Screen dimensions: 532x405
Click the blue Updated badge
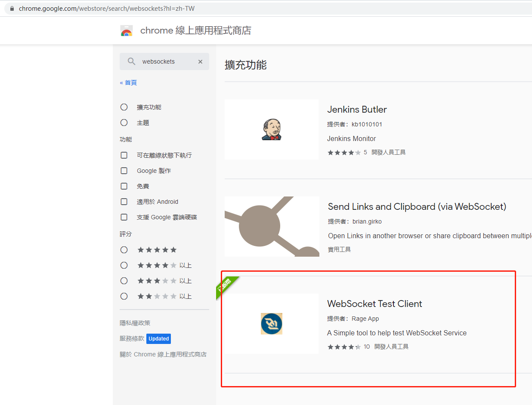point(158,339)
